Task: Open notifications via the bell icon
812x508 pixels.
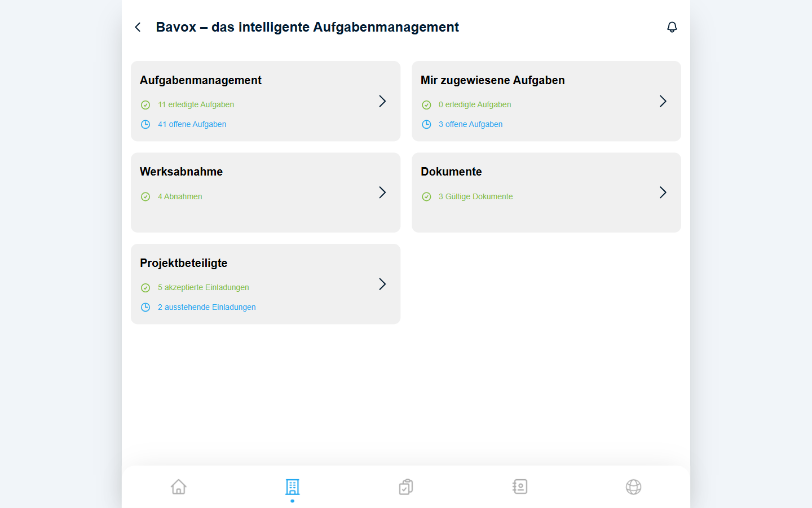Action: point(672,27)
